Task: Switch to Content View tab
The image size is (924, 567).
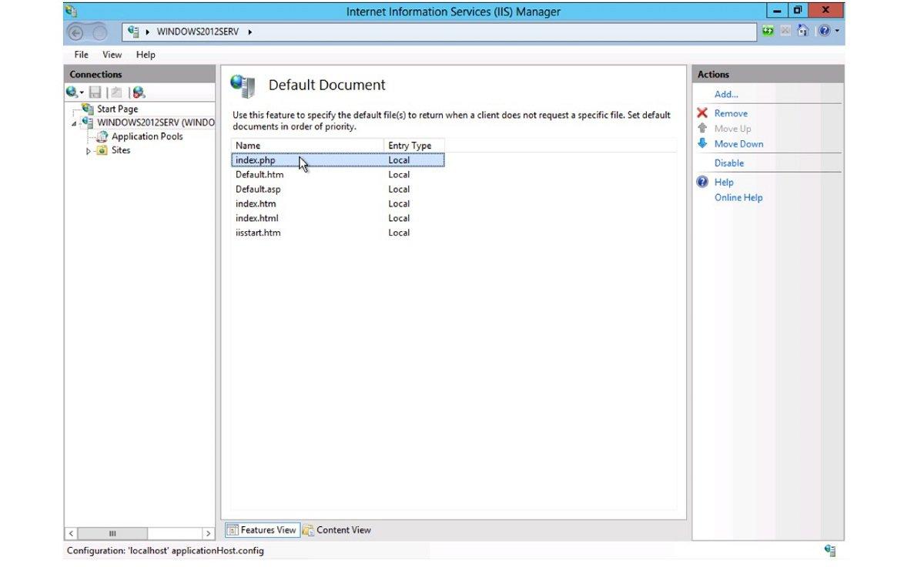Action: coord(337,530)
